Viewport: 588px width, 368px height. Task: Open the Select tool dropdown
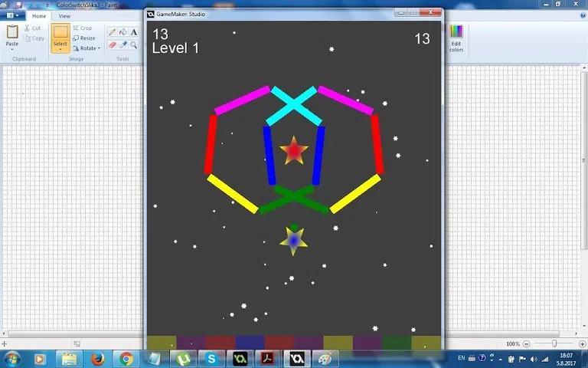[x=60, y=49]
